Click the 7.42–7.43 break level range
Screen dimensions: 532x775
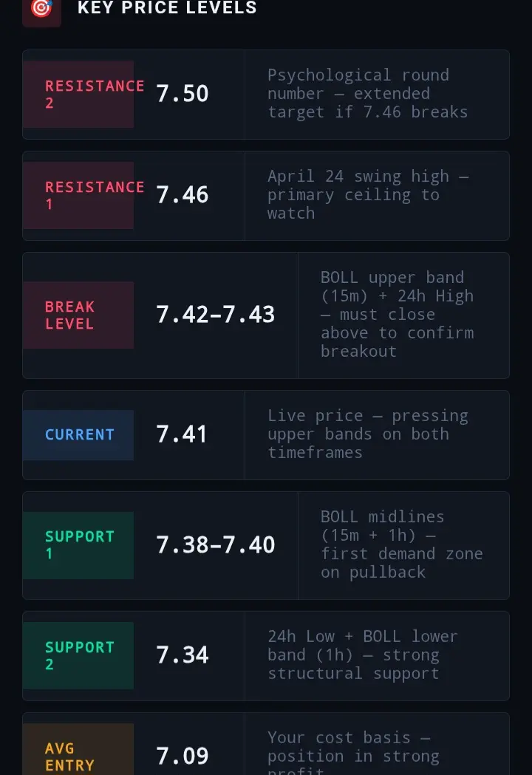(x=216, y=315)
